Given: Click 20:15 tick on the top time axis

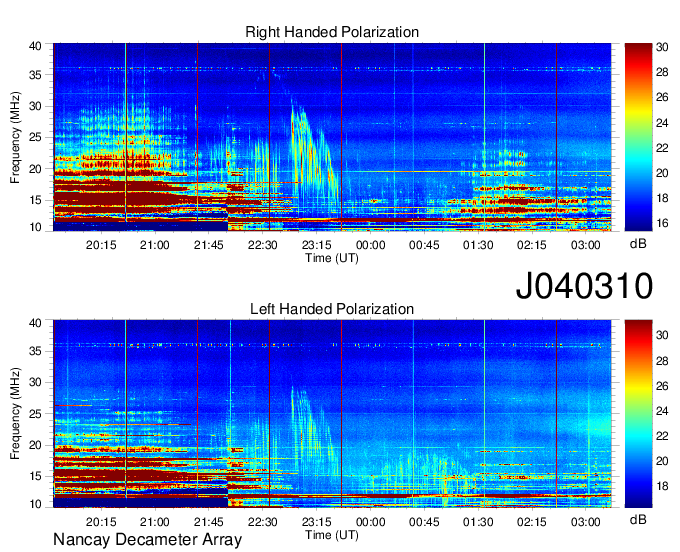Looking at the screenshot, I should point(101,245).
